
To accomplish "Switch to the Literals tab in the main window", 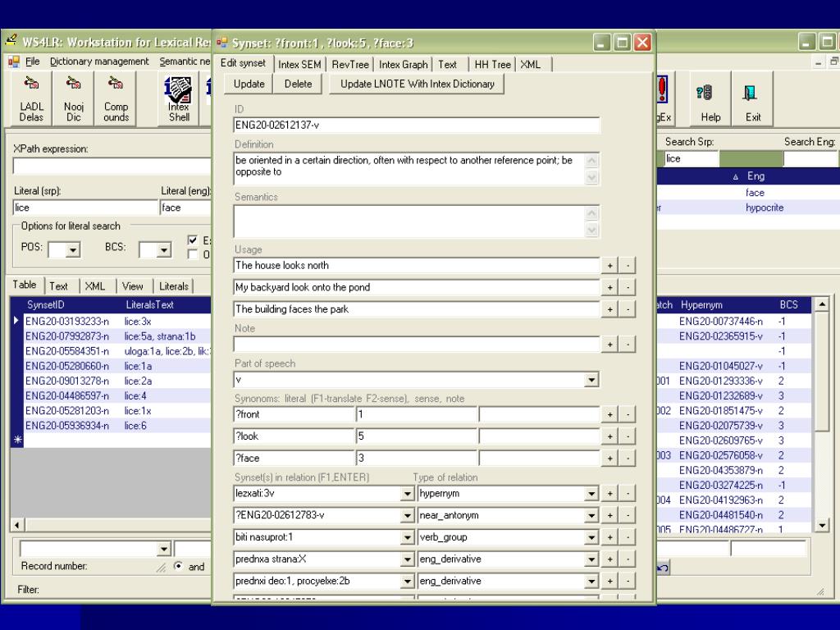I will [x=174, y=286].
